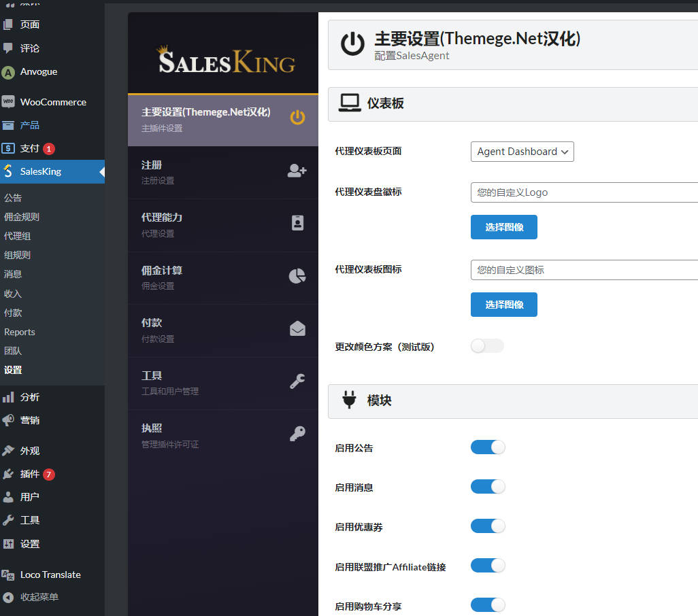698x616 pixels.
Task: Click the add-user icon beside 注册
Action: (x=297, y=171)
